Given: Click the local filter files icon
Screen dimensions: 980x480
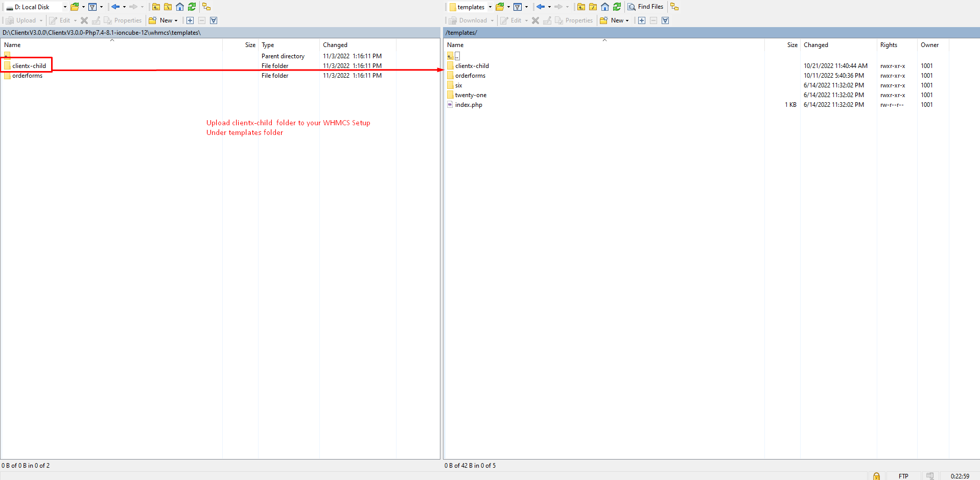Looking at the screenshot, I should coord(92,7).
